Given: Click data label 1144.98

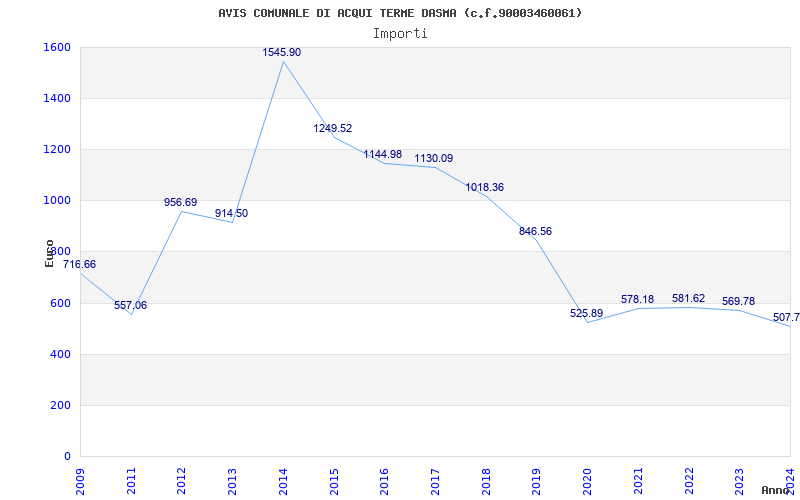Looking at the screenshot, I should coord(383,154).
